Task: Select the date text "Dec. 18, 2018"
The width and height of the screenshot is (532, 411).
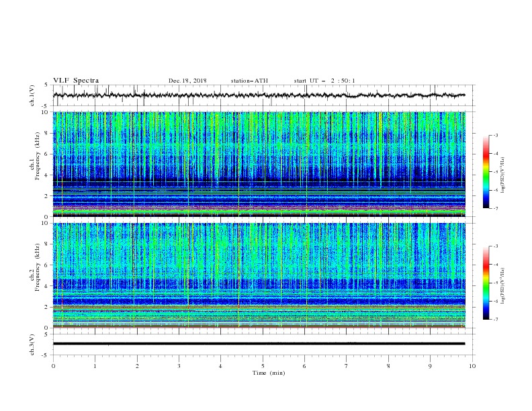Action: pyautogui.click(x=187, y=81)
